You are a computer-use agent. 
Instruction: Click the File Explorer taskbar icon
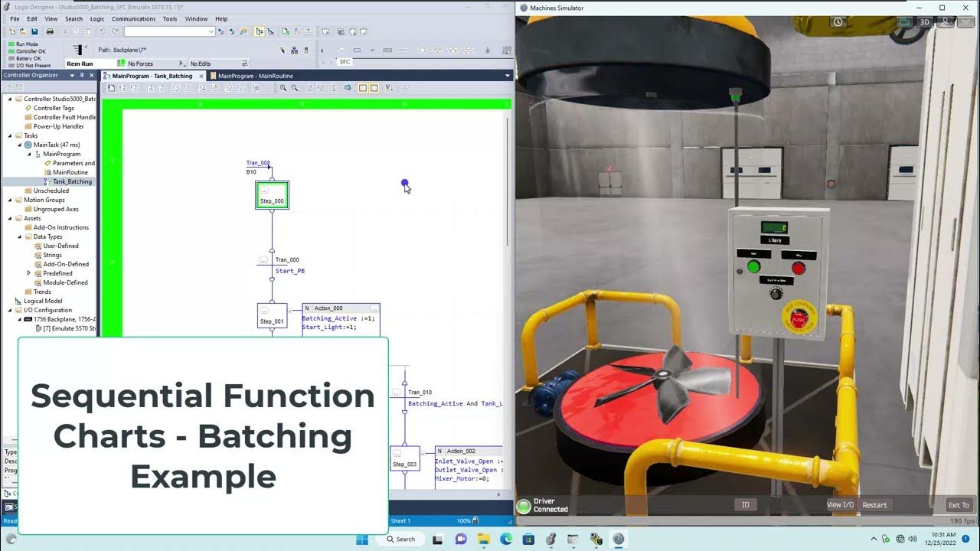pyautogui.click(x=484, y=539)
